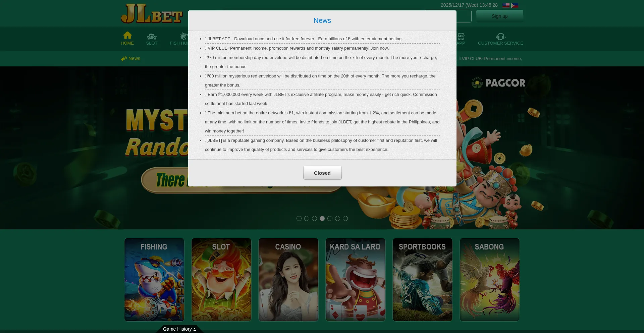Screen dimensions: 644x333
Task: Open the Sabong game category
Action: [x=490, y=280]
